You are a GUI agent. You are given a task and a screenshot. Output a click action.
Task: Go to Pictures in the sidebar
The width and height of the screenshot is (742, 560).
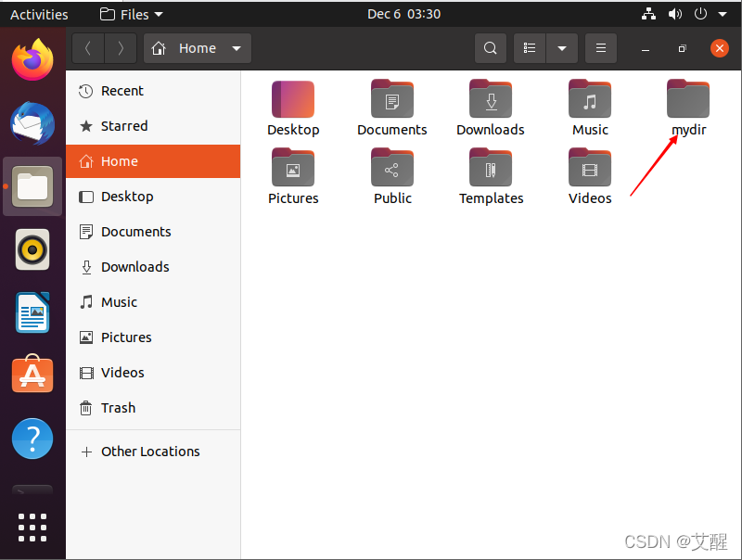tap(153, 337)
